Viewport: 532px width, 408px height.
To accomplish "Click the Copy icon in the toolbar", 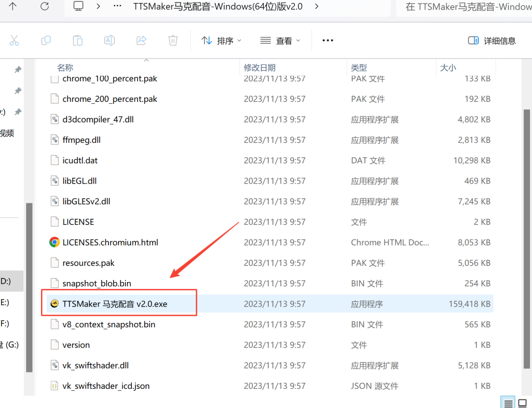I will click(46, 41).
